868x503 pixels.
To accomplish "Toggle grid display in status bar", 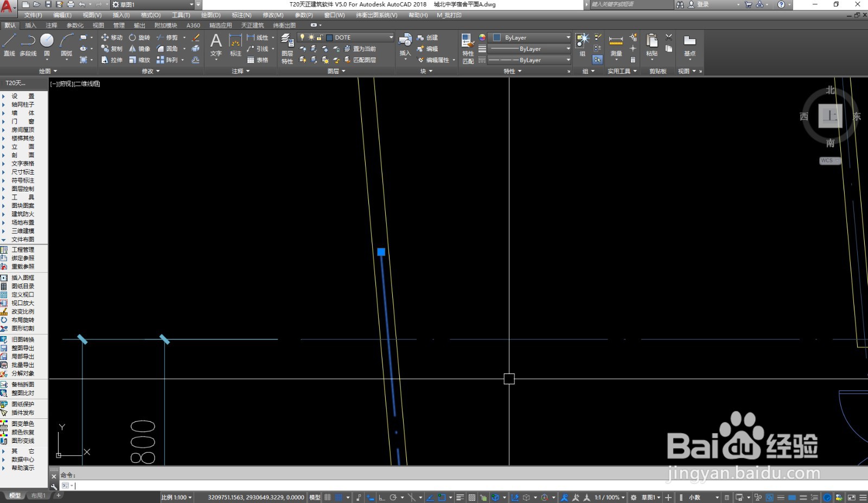I will 328,497.
